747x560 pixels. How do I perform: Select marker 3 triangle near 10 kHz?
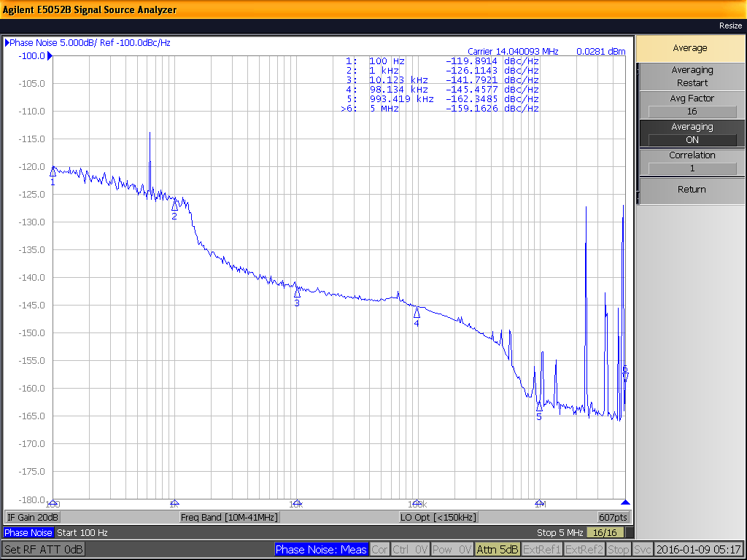click(x=297, y=292)
